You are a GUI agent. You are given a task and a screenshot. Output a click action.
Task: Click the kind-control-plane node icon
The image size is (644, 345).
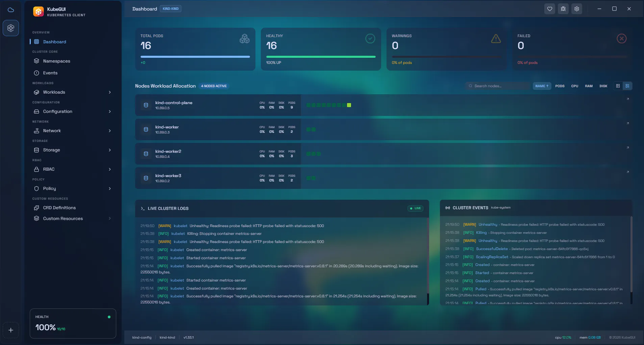point(146,105)
